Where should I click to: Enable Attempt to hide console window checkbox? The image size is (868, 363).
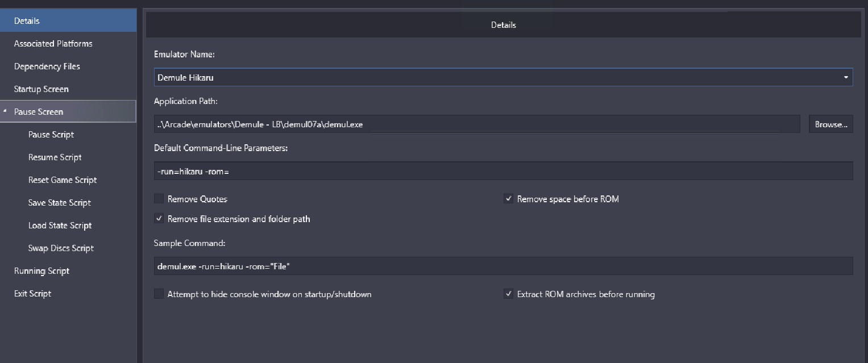[159, 294]
